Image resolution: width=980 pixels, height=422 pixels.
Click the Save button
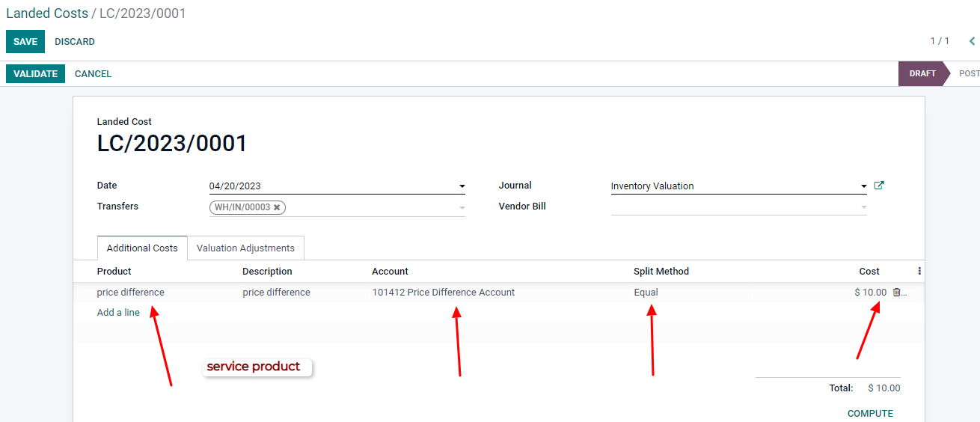click(25, 42)
